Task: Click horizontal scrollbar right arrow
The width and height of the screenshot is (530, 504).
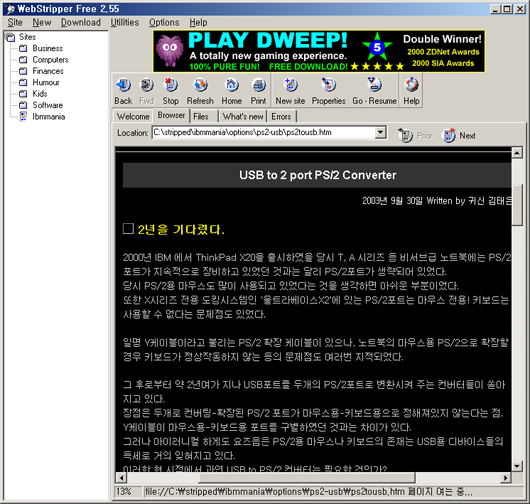Action: click(506, 478)
